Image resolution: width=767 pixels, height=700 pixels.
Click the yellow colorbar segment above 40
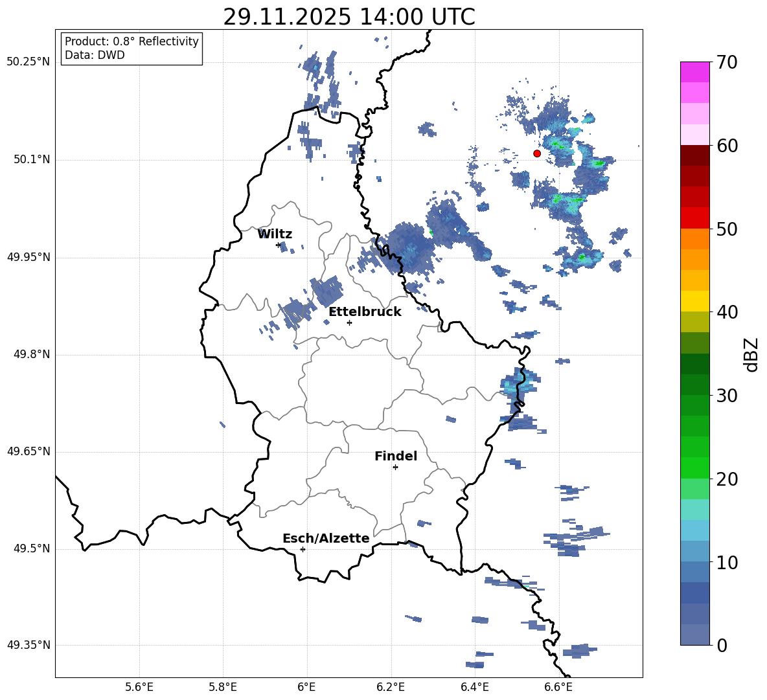[694, 301]
